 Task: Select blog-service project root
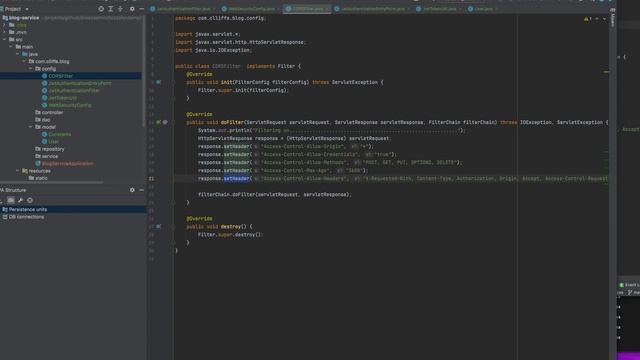click(24, 18)
